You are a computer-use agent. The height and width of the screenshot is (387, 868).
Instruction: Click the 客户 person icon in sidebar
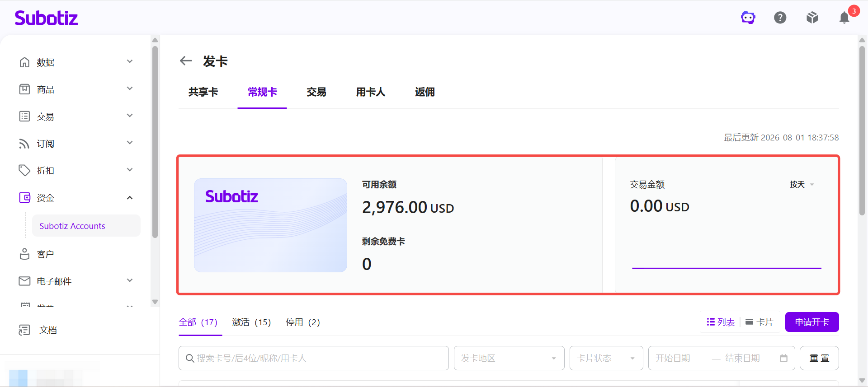(24, 254)
